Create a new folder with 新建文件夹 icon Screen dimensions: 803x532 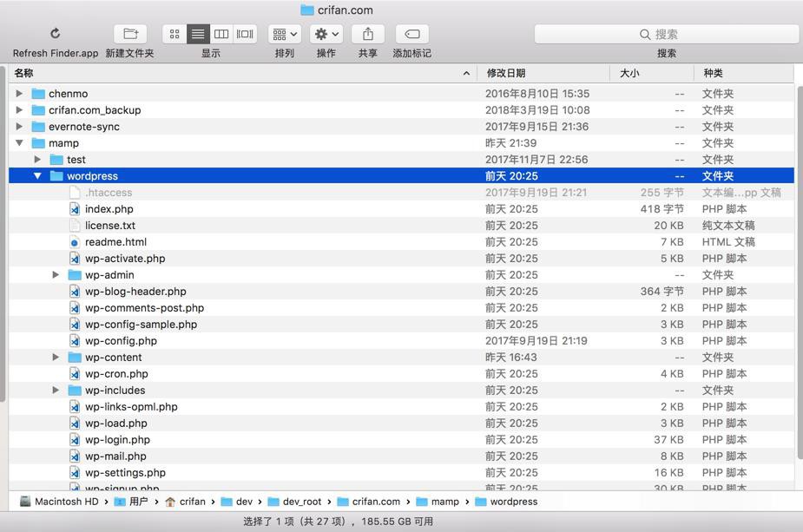(130, 35)
